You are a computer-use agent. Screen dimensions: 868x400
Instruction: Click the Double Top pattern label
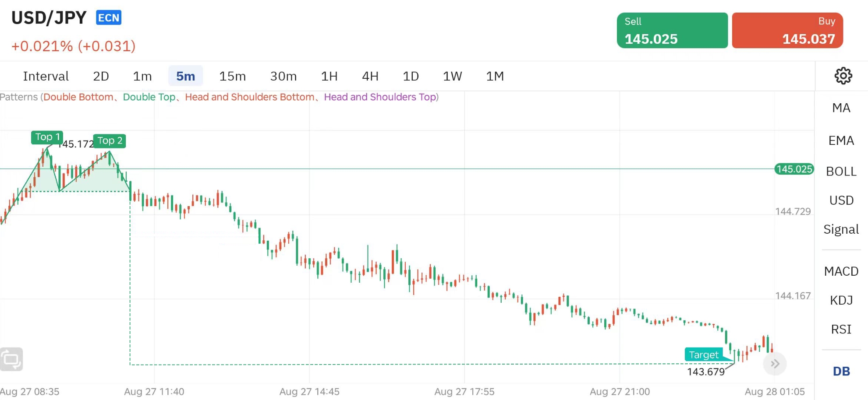pos(149,97)
